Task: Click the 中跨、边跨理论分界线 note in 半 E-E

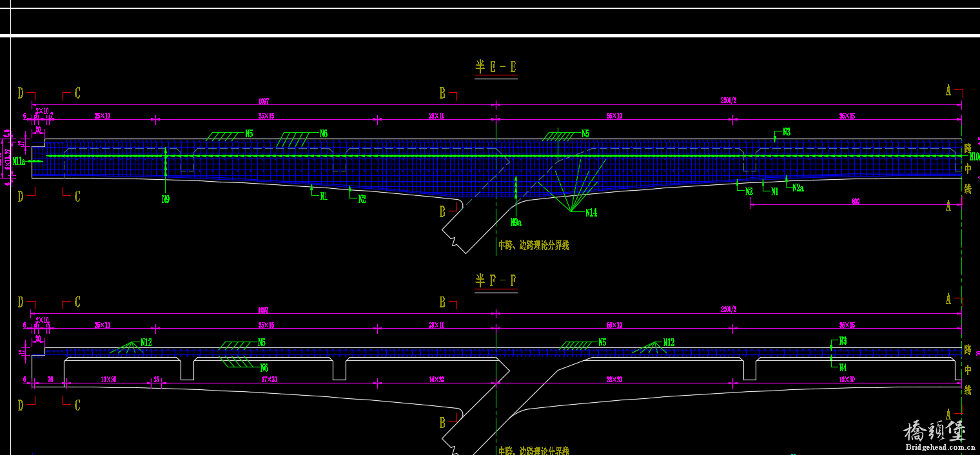Action: click(x=533, y=246)
